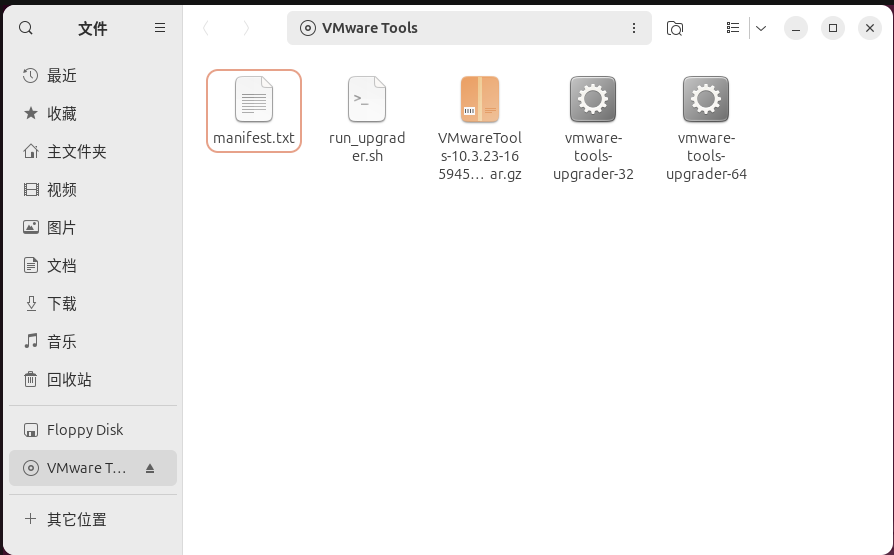Screen dimensions: 894x555
Task: Open Floppy Disk in sidebar
Action: [93, 430]
